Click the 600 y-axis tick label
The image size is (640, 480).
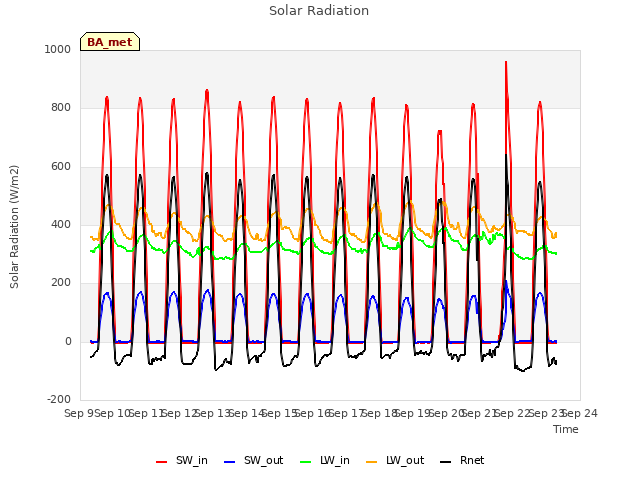click(x=61, y=167)
